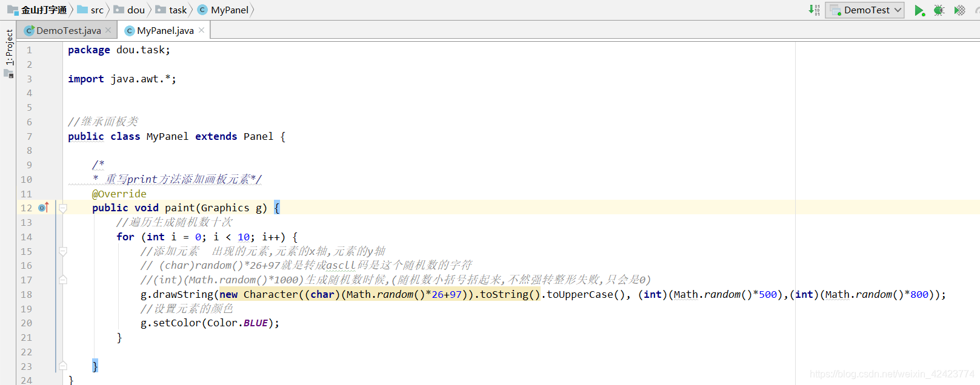980x385 pixels.
Task: Click the class icon on MyPanel.java tab
Action: coord(130,30)
